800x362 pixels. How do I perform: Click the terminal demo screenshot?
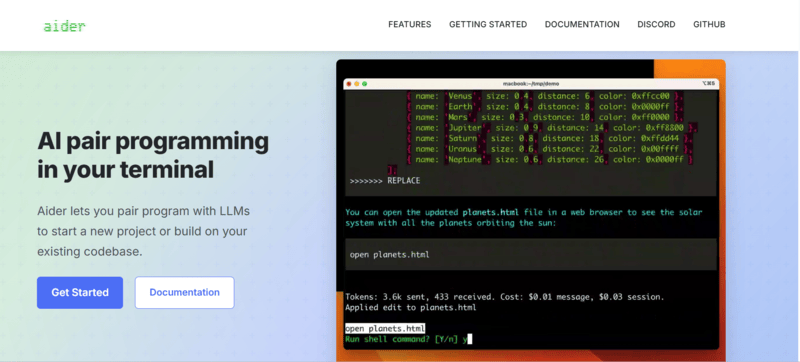(x=531, y=210)
